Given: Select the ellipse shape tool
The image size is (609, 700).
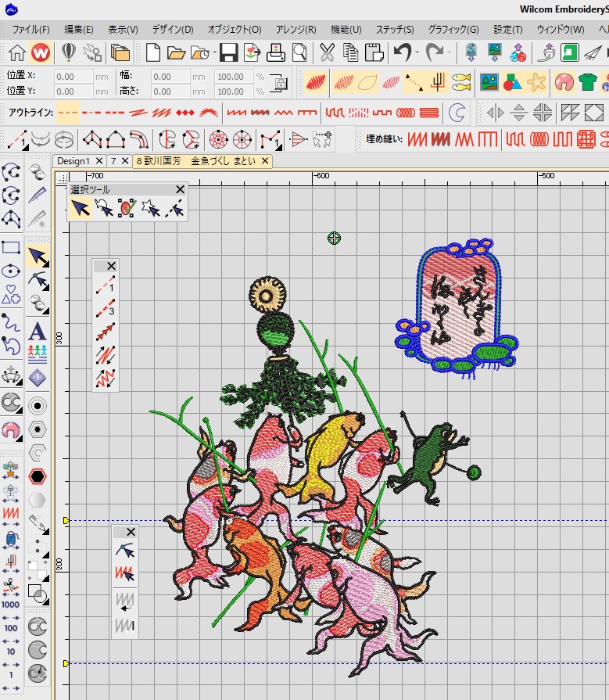Looking at the screenshot, I should [x=11, y=271].
